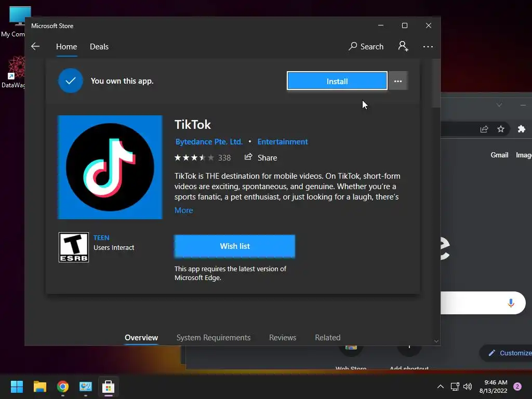Image resolution: width=532 pixels, height=399 pixels.
Task: Open Bytedance Pte. Ltd. publisher link
Action: (209, 142)
